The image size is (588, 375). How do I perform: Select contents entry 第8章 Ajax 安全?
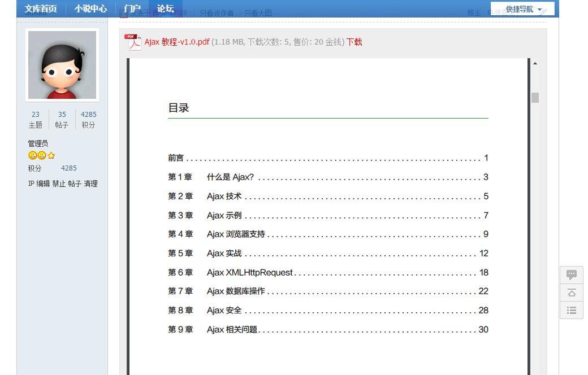[328, 310]
